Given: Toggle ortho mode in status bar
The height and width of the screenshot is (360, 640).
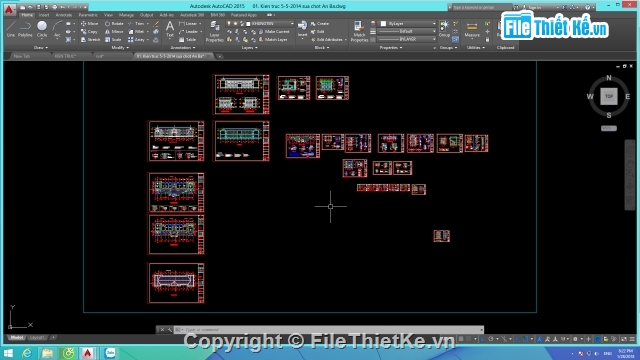Looking at the screenshot, I should (x=483, y=339).
